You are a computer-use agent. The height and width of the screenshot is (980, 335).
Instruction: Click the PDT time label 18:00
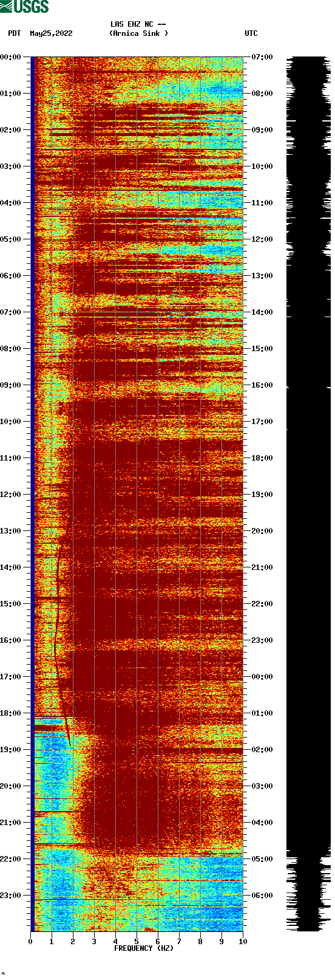click(10, 713)
